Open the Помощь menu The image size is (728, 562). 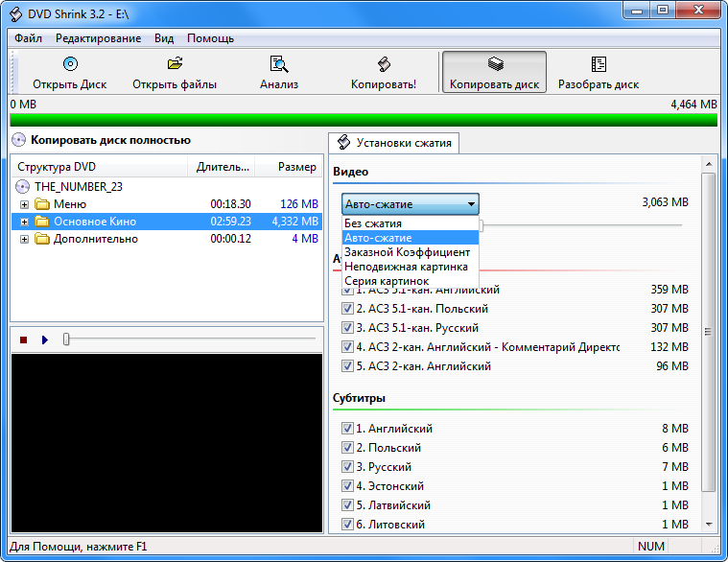click(x=210, y=38)
